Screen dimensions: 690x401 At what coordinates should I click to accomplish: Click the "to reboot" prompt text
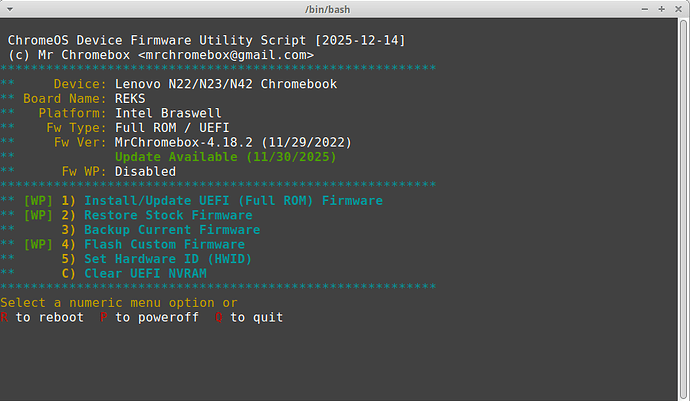[52, 317]
